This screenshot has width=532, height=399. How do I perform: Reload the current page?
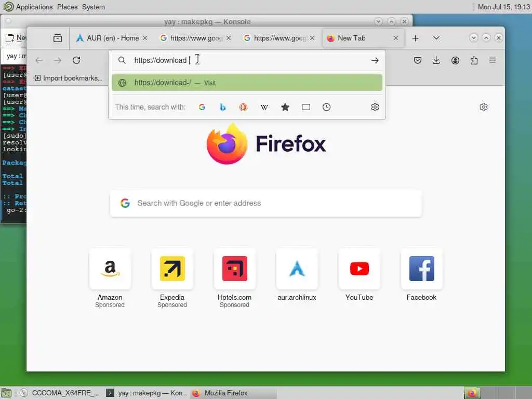76,60
